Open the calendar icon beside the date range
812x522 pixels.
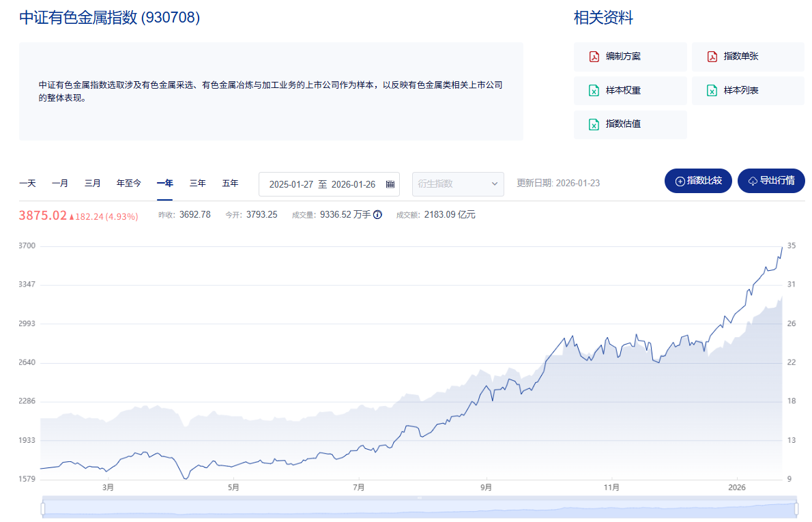pyautogui.click(x=389, y=184)
